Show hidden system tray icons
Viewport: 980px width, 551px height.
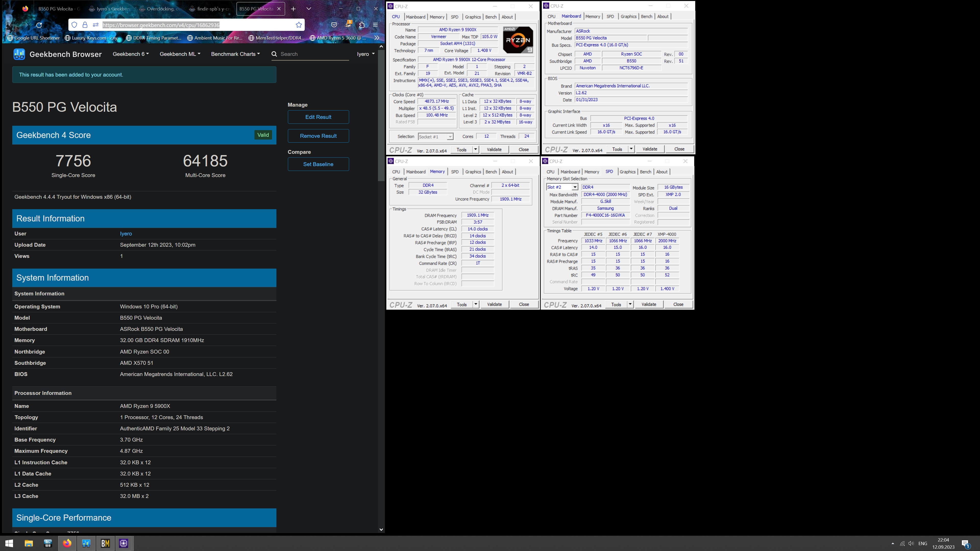(x=892, y=543)
